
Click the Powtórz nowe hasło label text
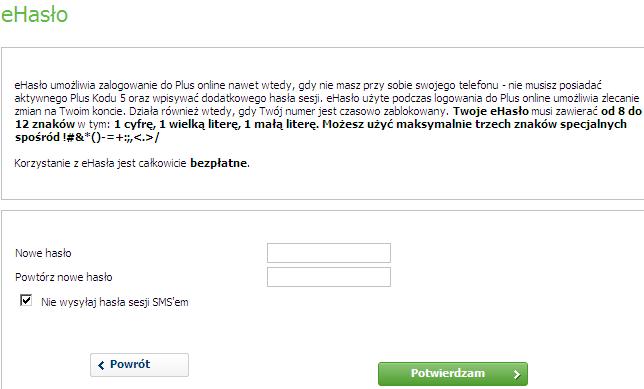pos(64,277)
